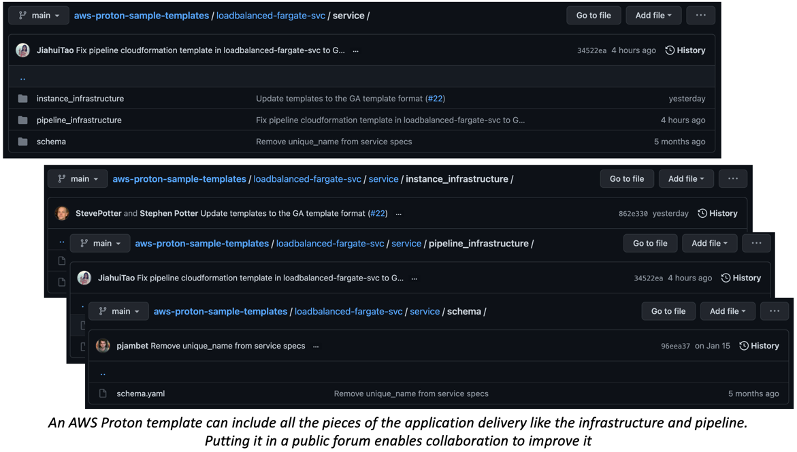The height and width of the screenshot is (452, 797).
Task: Open schema folder name in service window
Action: [x=51, y=141]
